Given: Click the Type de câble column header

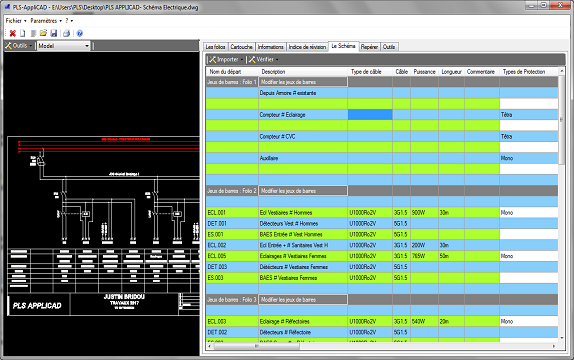Looking at the screenshot, I should (370, 72).
